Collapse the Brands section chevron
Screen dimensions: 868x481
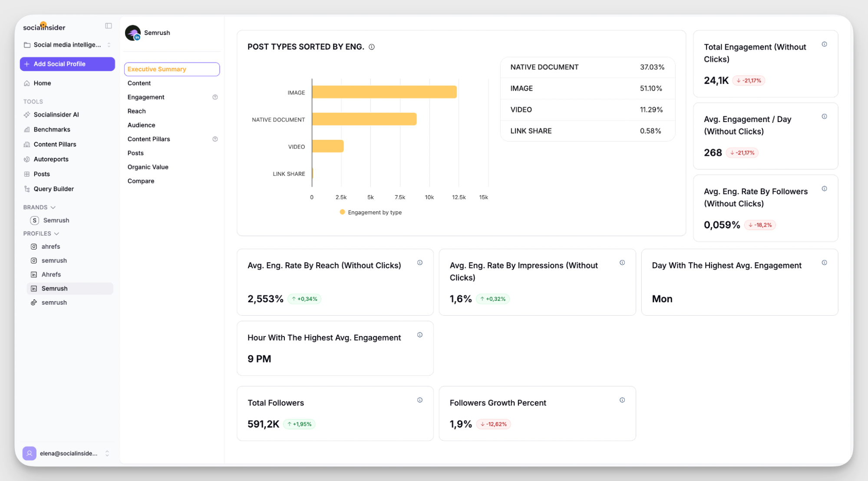[53, 208]
